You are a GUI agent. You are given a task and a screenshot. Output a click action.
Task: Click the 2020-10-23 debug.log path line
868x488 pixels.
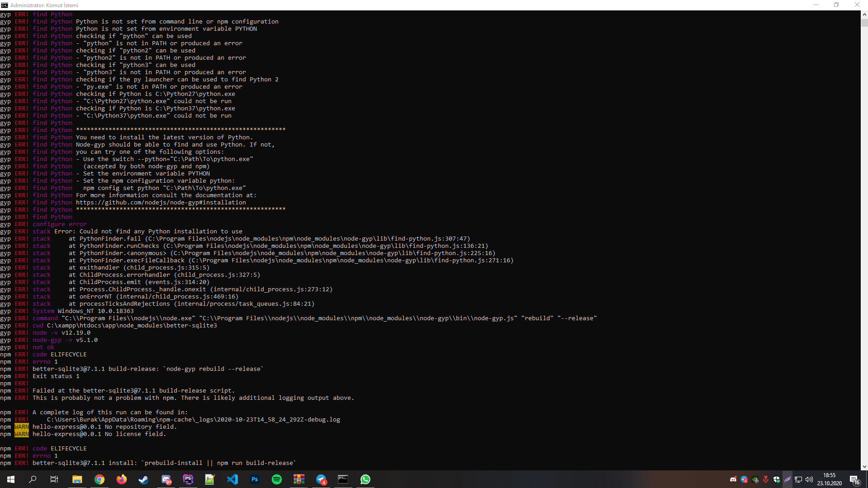194,420
